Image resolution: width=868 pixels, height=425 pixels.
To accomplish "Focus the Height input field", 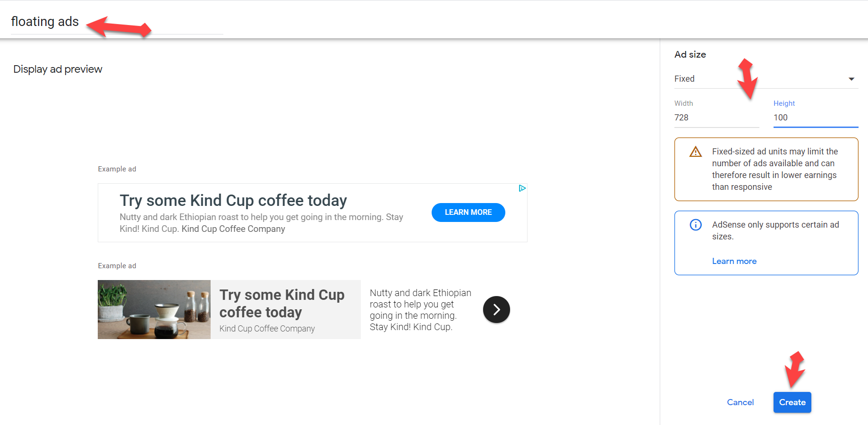I will [x=815, y=118].
